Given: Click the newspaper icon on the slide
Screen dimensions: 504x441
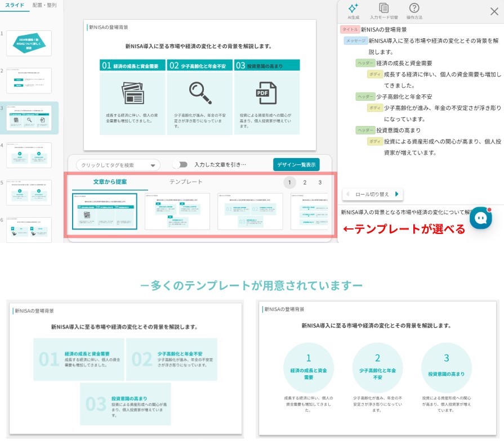Looking at the screenshot, I should (x=133, y=93).
